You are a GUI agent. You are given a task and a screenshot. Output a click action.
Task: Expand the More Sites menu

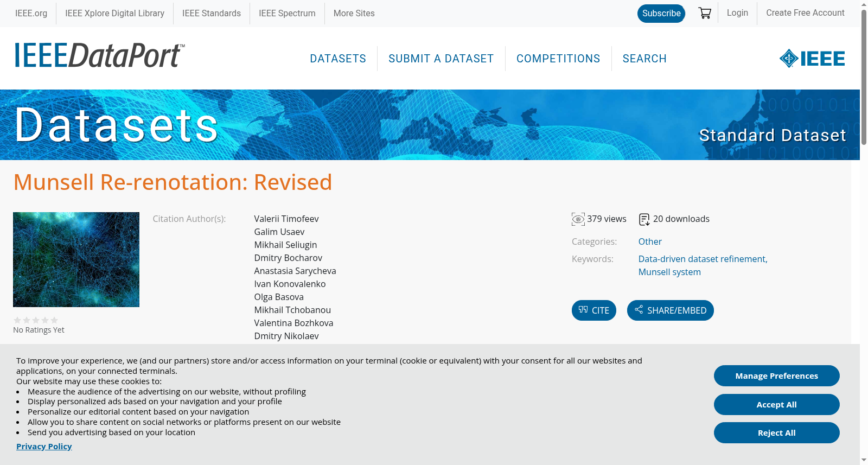point(354,13)
